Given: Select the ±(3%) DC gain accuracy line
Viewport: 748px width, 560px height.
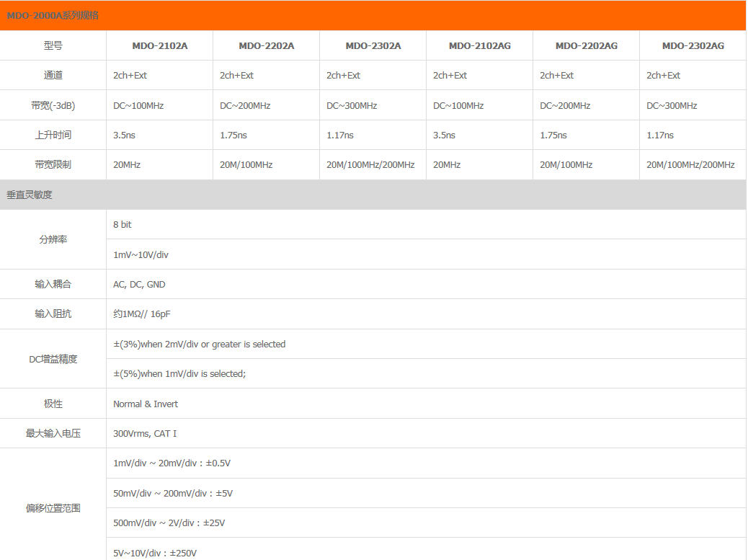Looking at the screenshot, I should click(x=199, y=345).
